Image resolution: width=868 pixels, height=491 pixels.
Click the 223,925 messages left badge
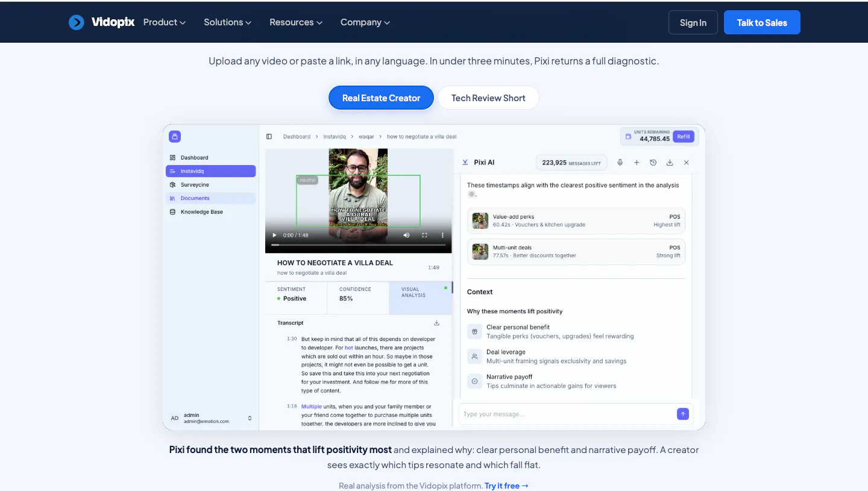click(x=571, y=163)
